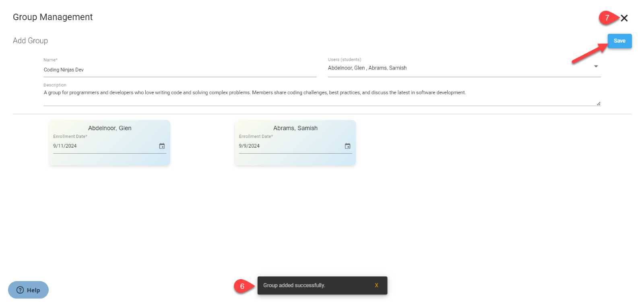Click the Name field containing Coding Ninjas Dev
Image resolution: width=644 pixels, height=302 pixels.
click(180, 70)
